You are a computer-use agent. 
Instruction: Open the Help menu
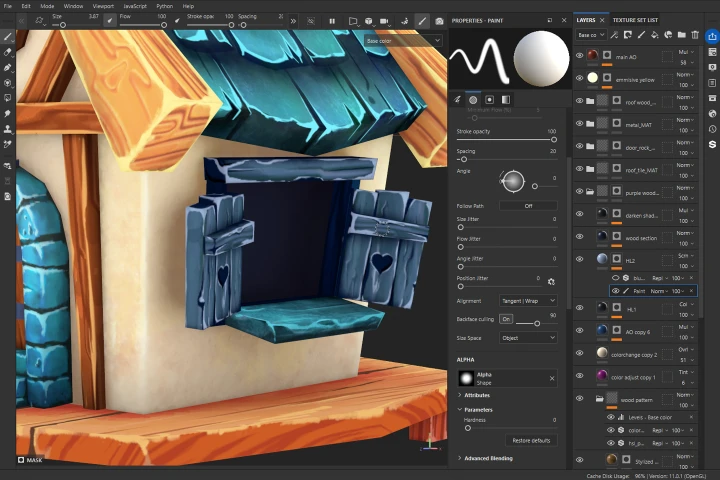tap(188, 6)
